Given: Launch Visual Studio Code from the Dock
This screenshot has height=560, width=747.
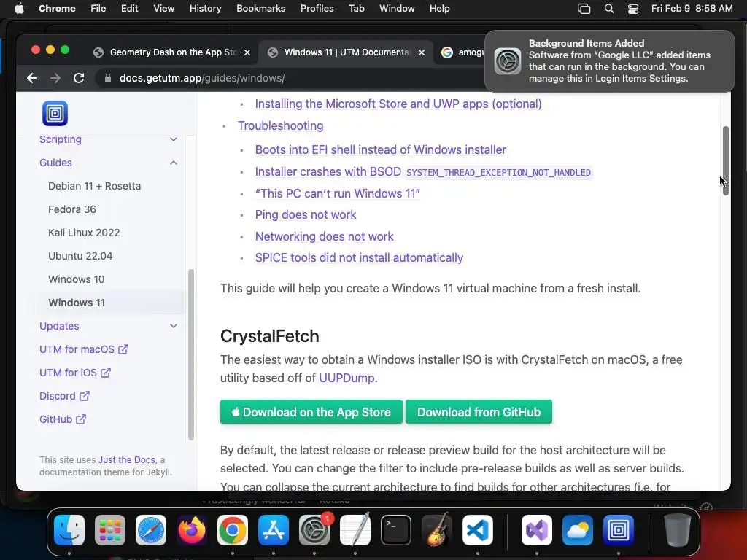Looking at the screenshot, I should click(x=477, y=529).
